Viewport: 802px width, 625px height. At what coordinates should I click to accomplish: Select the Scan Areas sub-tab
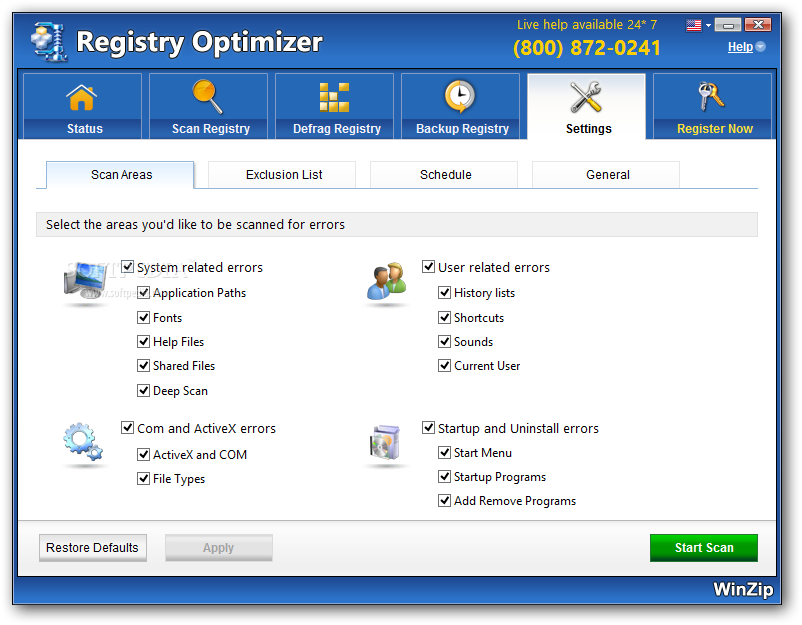coord(120,175)
